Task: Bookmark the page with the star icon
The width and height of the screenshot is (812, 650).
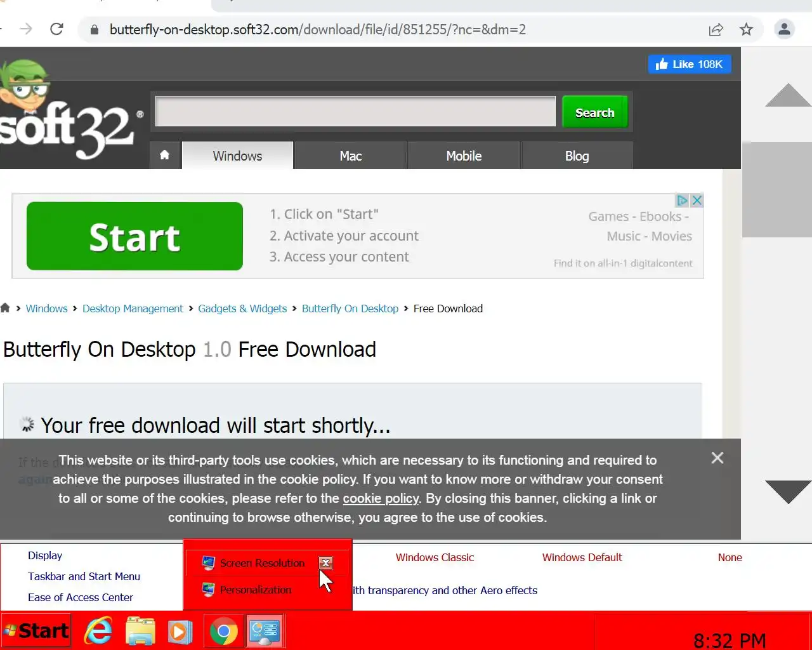Action: [x=747, y=29]
